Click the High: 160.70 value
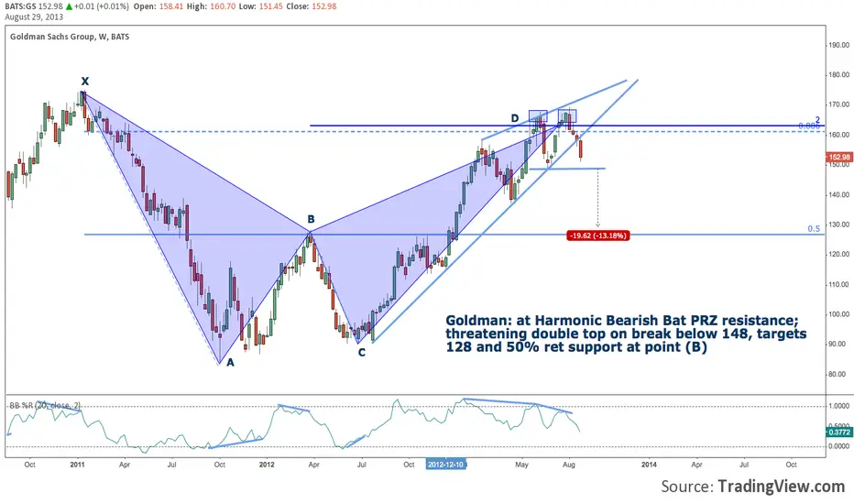854x504 pixels. pos(209,6)
